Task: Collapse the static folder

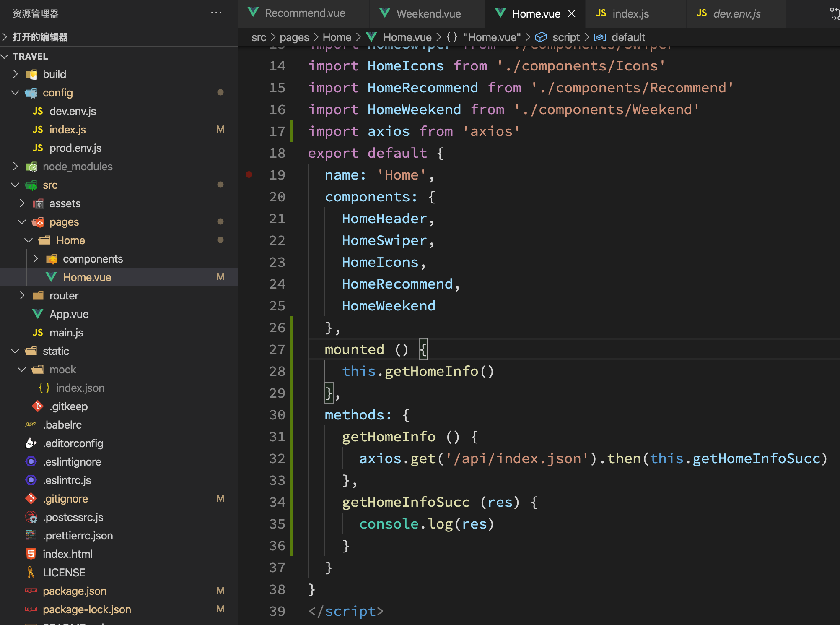Action: (16, 351)
